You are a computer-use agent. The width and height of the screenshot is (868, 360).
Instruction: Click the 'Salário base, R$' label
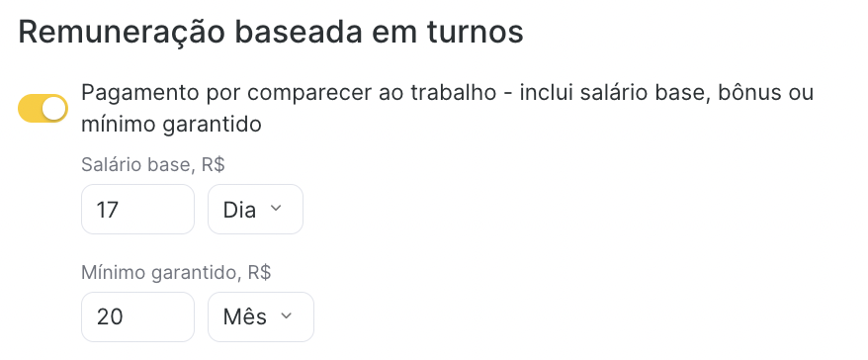point(153,164)
